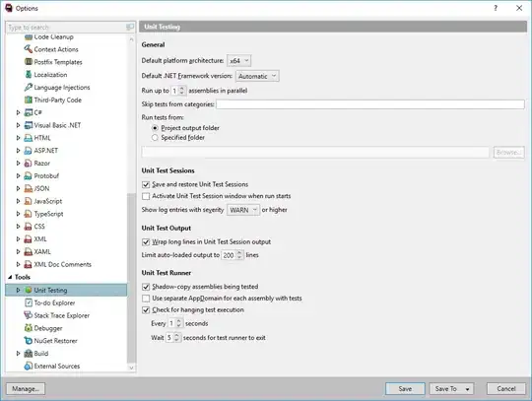Click the XAML icon
This screenshot has width=532, height=401.
[x=29, y=251]
